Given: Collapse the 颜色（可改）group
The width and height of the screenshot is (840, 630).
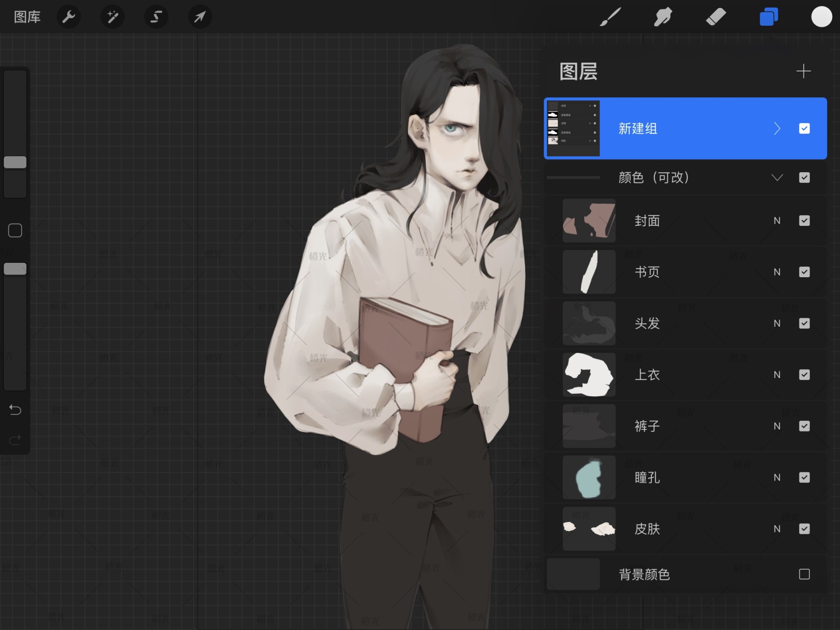Looking at the screenshot, I should (x=777, y=177).
